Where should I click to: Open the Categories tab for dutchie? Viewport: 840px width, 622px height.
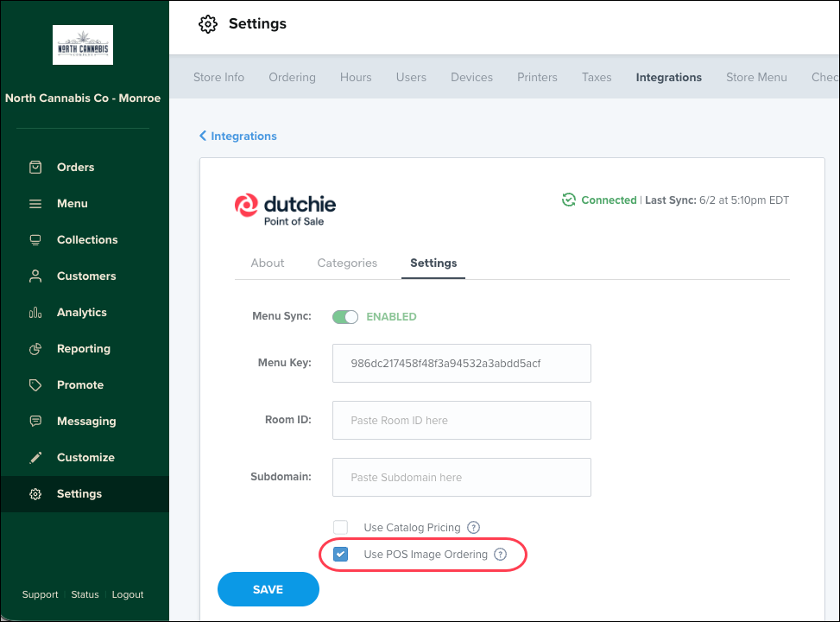click(347, 263)
